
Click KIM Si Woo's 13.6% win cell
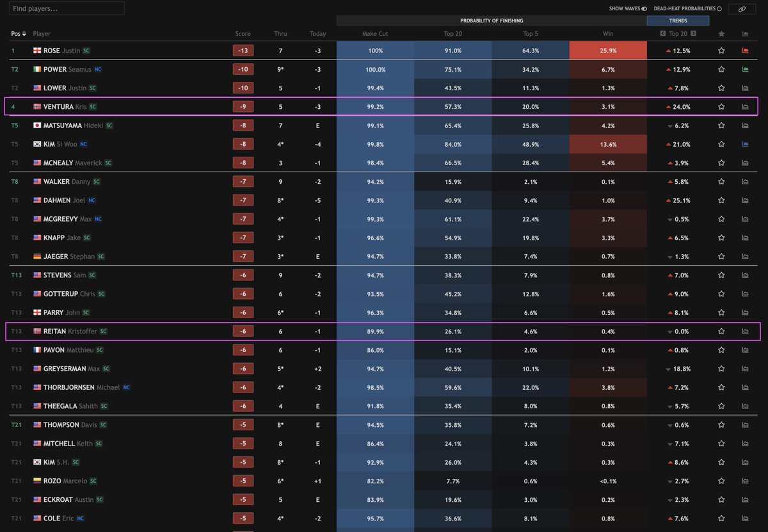tap(608, 144)
